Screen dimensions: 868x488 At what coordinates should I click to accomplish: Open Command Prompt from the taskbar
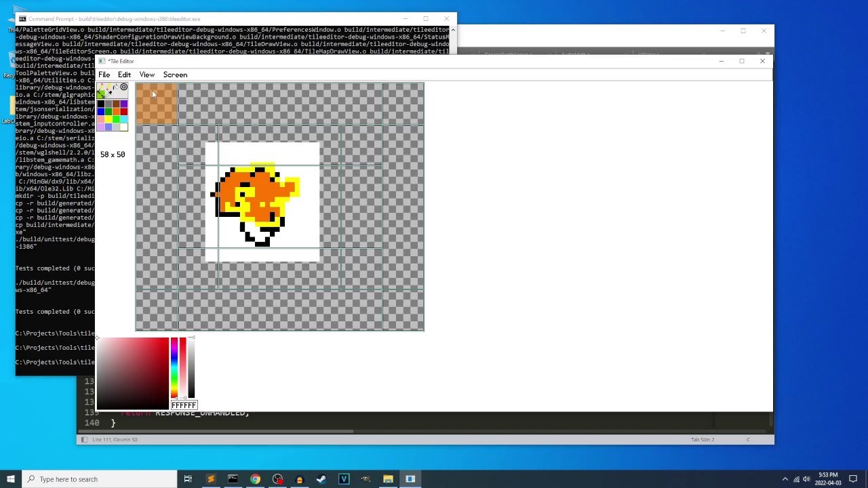(233, 479)
